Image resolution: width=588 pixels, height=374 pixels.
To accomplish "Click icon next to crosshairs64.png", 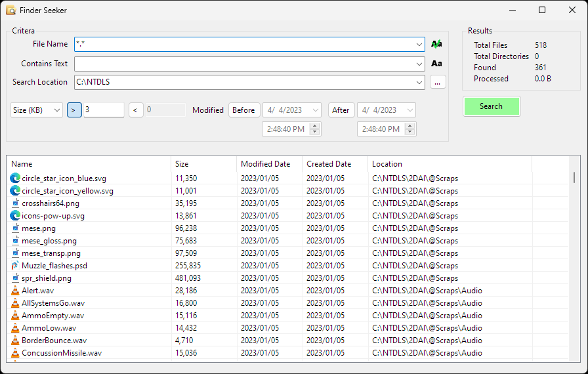I will point(15,203).
